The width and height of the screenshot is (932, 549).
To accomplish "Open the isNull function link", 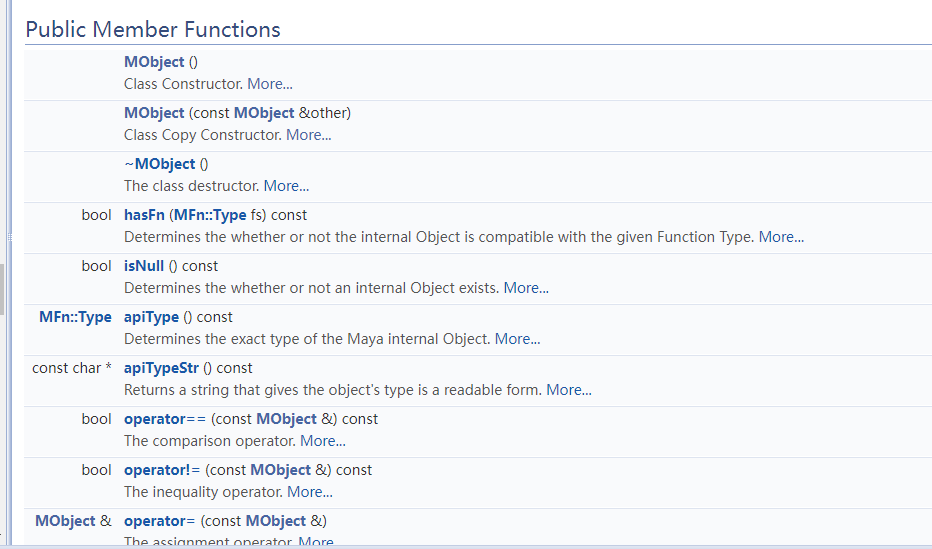I will 144,266.
